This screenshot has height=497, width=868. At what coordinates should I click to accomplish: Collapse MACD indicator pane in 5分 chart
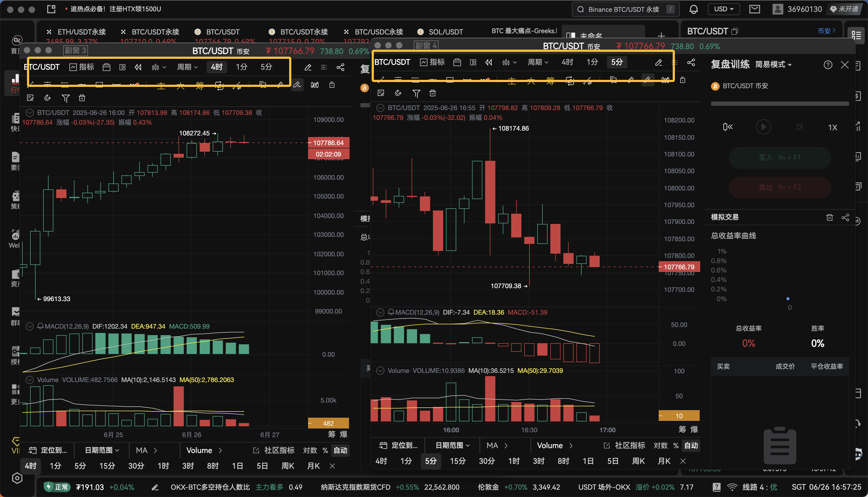[380, 312]
